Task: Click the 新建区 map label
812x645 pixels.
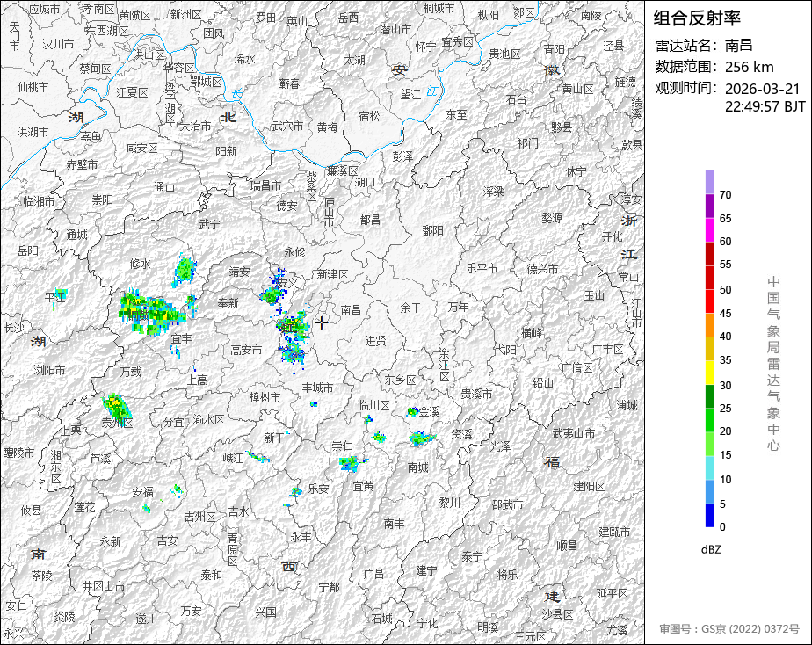Action: point(332,275)
